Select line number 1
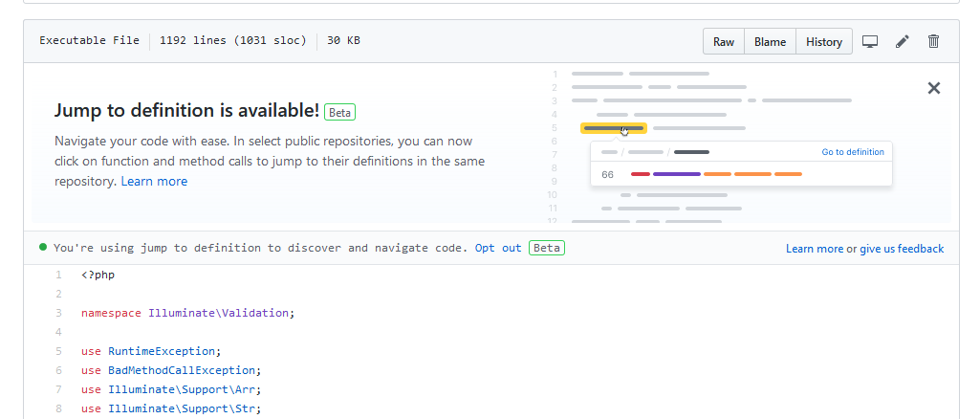This screenshot has height=419, width=980. (x=58, y=275)
